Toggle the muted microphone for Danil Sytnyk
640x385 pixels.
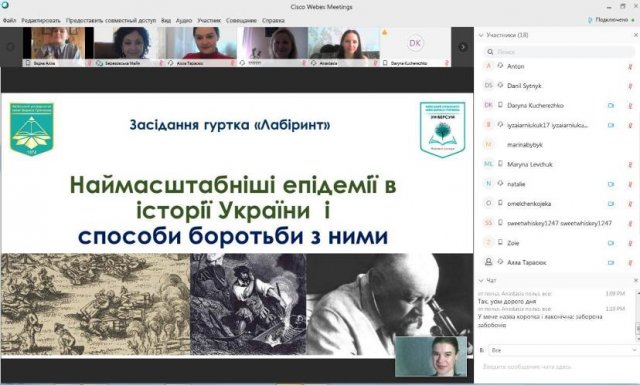630,86
